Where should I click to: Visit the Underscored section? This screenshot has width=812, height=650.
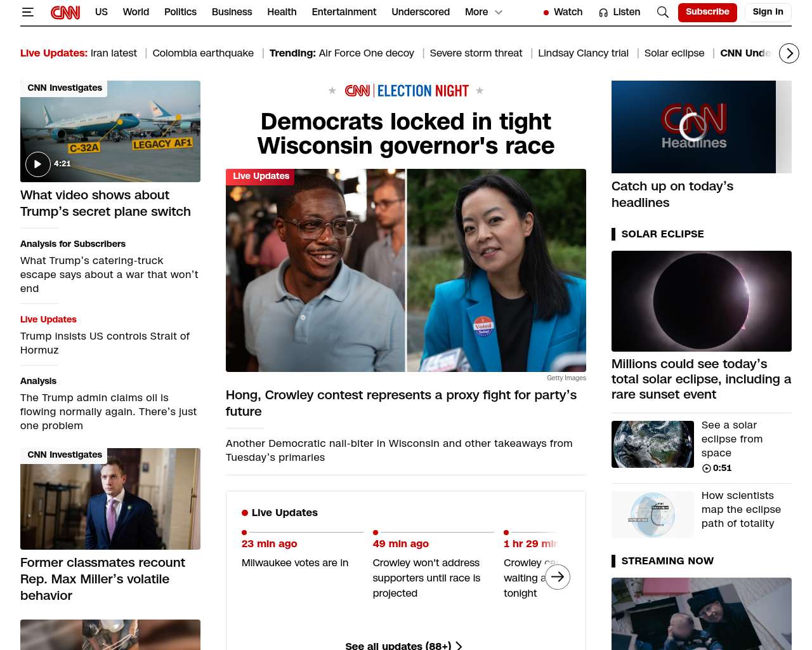coord(421,12)
